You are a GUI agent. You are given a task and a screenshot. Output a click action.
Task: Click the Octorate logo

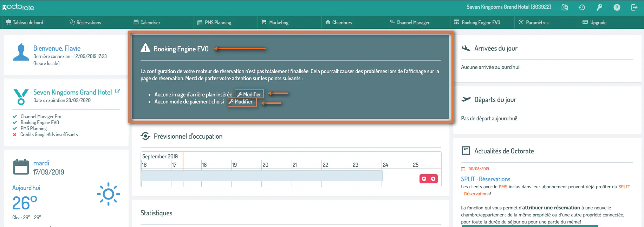pos(18,7)
